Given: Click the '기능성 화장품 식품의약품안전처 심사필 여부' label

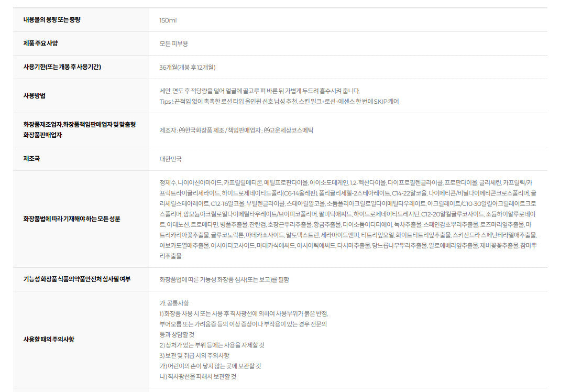Looking at the screenshot, I should (x=76, y=279).
